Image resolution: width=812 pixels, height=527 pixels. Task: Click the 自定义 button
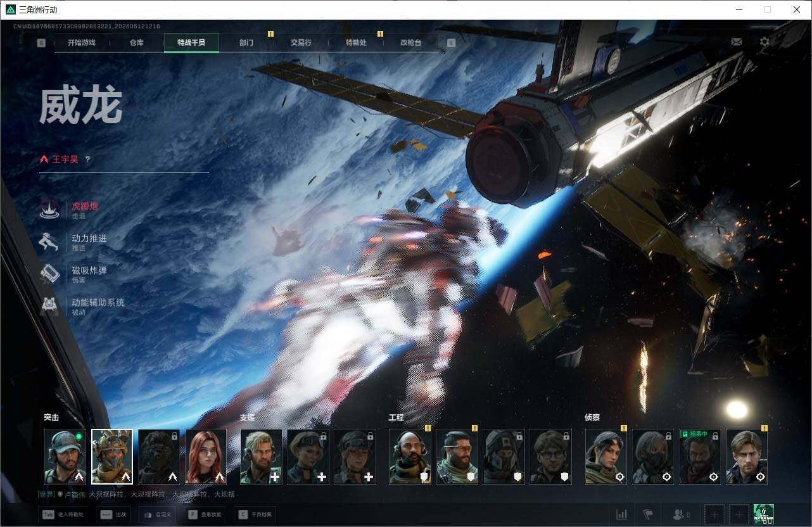(x=158, y=514)
